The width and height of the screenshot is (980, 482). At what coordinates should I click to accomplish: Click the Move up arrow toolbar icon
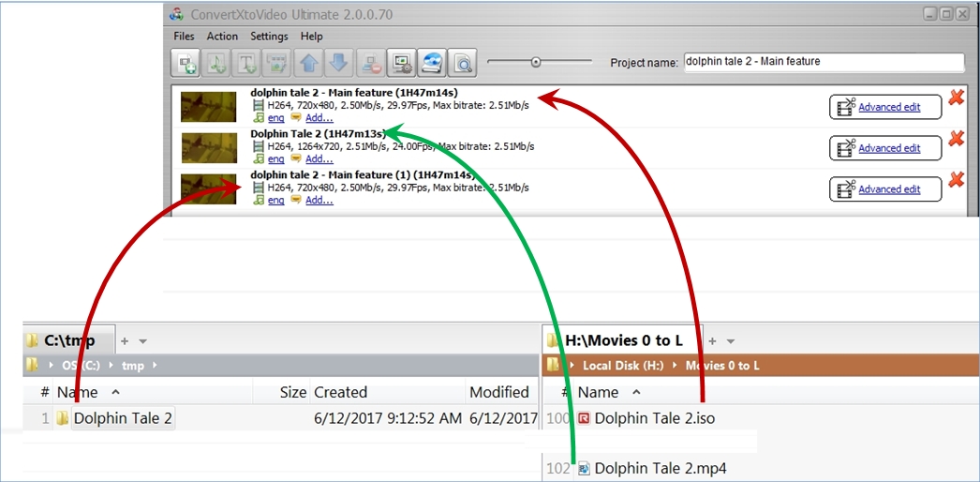[x=309, y=63]
